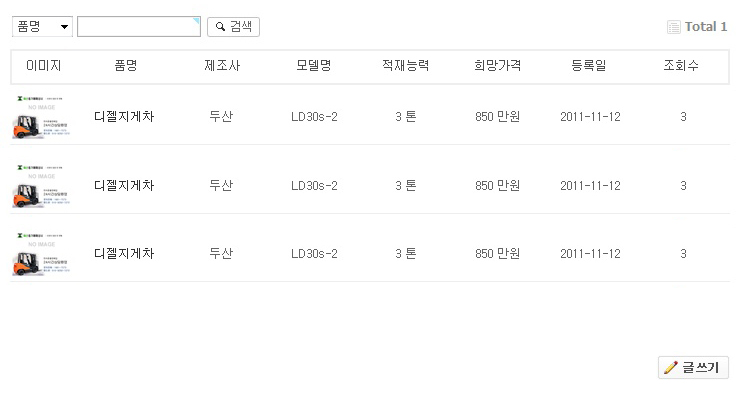Click the pencil icon on 글쓰기

click(670, 368)
